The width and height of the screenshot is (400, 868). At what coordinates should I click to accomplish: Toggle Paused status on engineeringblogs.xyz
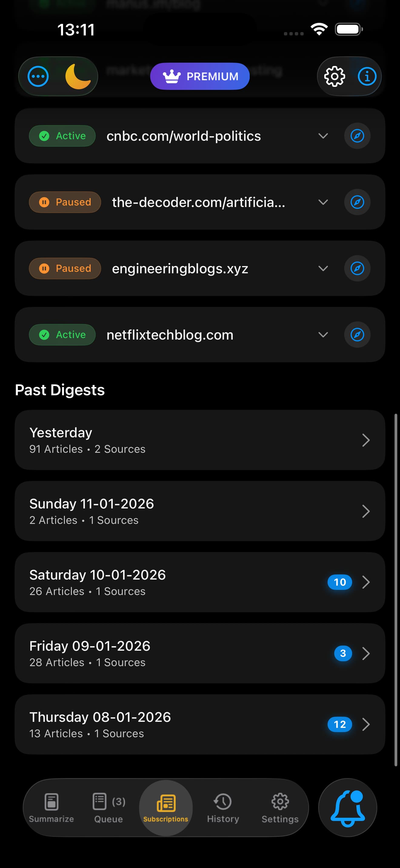click(65, 268)
